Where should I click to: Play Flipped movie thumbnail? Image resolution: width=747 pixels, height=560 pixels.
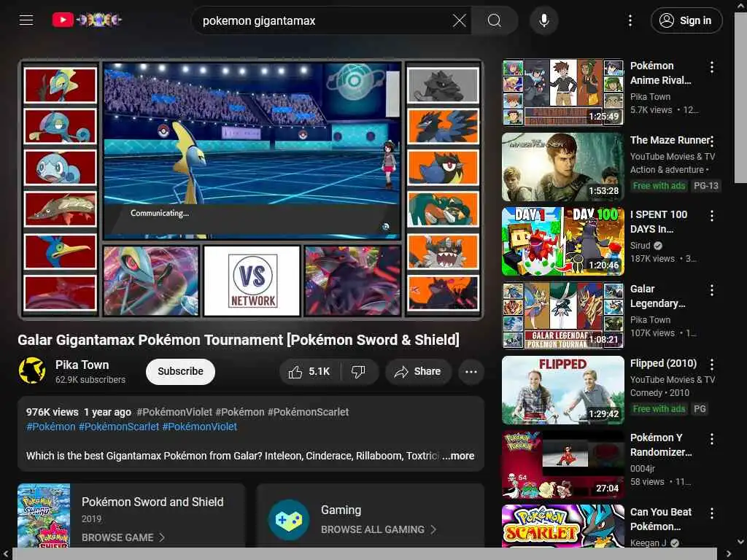(x=563, y=390)
